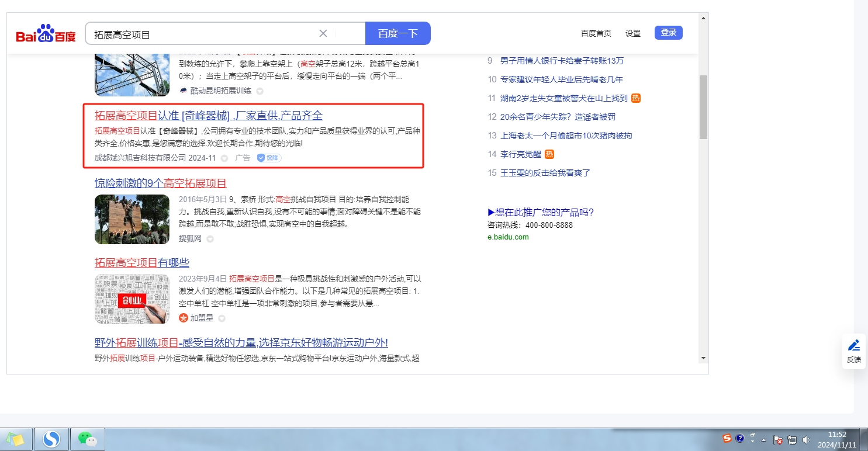Open 设置 in the top navigation
The height and width of the screenshot is (451, 868).
click(x=633, y=33)
